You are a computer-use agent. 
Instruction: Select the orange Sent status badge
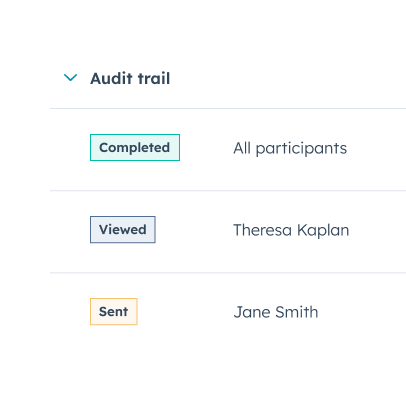[114, 312]
